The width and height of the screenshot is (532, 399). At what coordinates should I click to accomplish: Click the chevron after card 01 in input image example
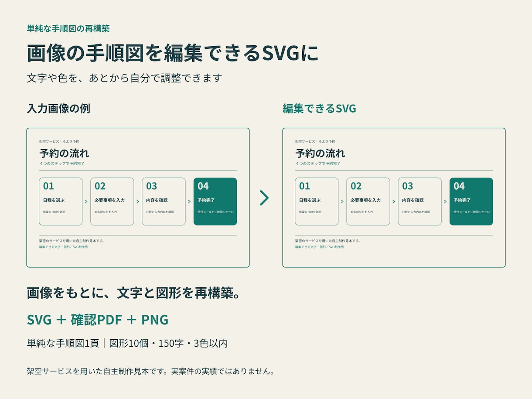click(x=86, y=201)
